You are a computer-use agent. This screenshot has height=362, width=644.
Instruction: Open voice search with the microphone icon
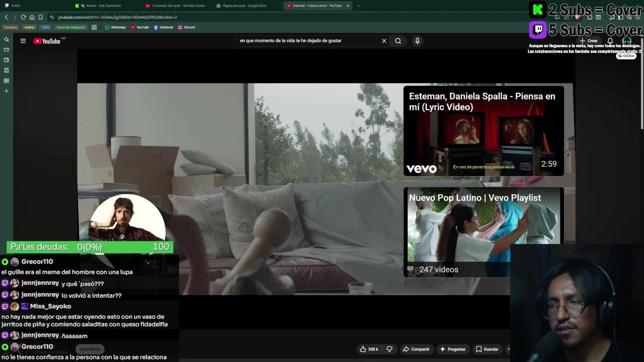[417, 41]
